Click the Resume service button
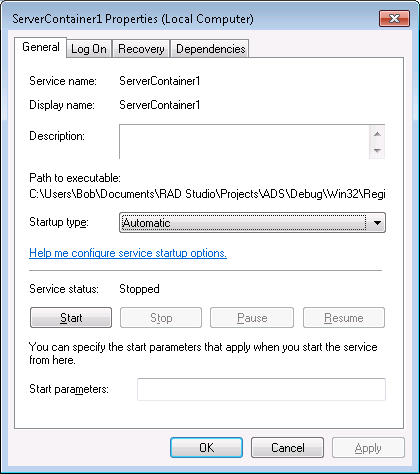420x474 pixels. tap(344, 318)
